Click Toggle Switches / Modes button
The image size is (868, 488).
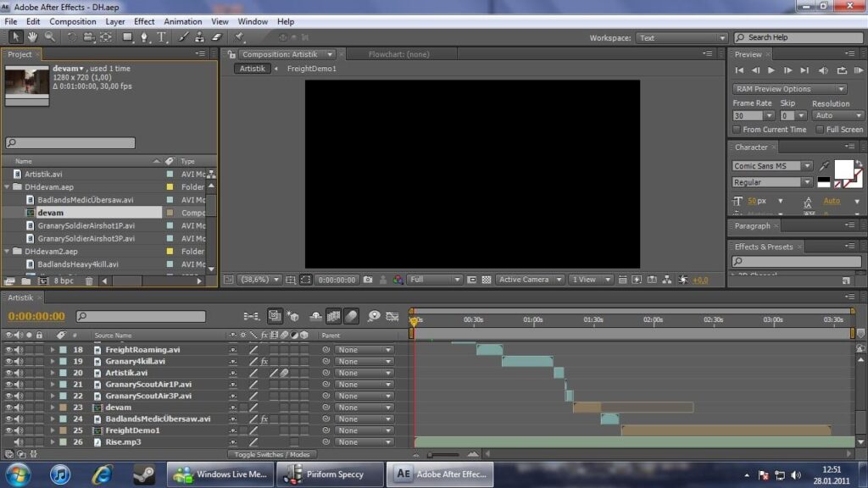click(272, 454)
